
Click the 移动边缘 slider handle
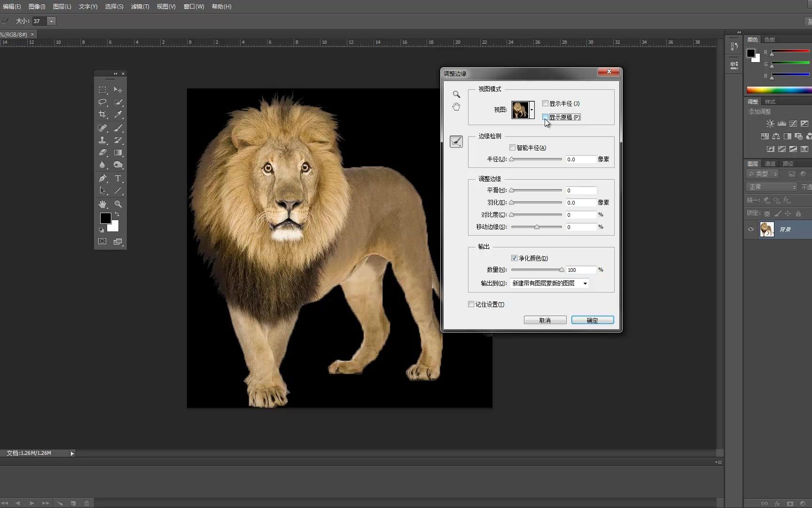pyautogui.click(x=537, y=227)
